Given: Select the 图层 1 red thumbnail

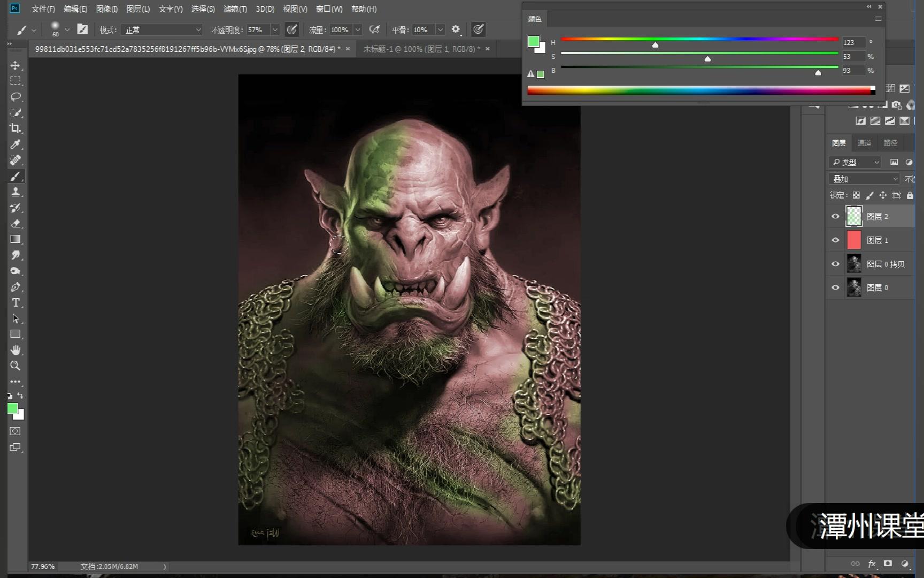Looking at the screenshot, I should (x=854, y=240).
